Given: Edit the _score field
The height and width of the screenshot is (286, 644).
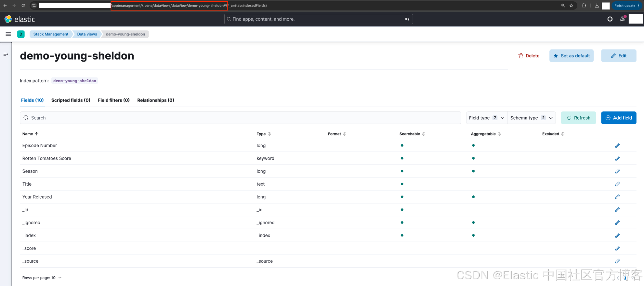Looking at the screenshot, I should (617, 248).
